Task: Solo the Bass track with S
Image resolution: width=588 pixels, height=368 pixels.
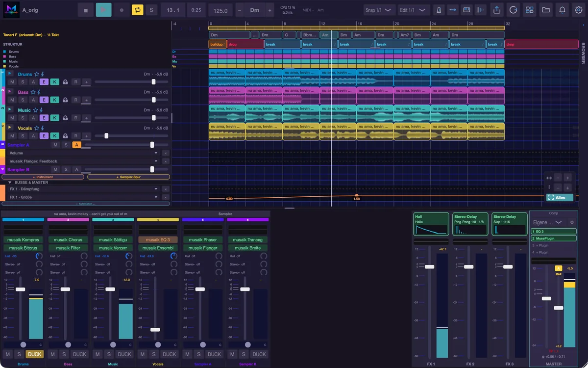Action: [23, 100]
